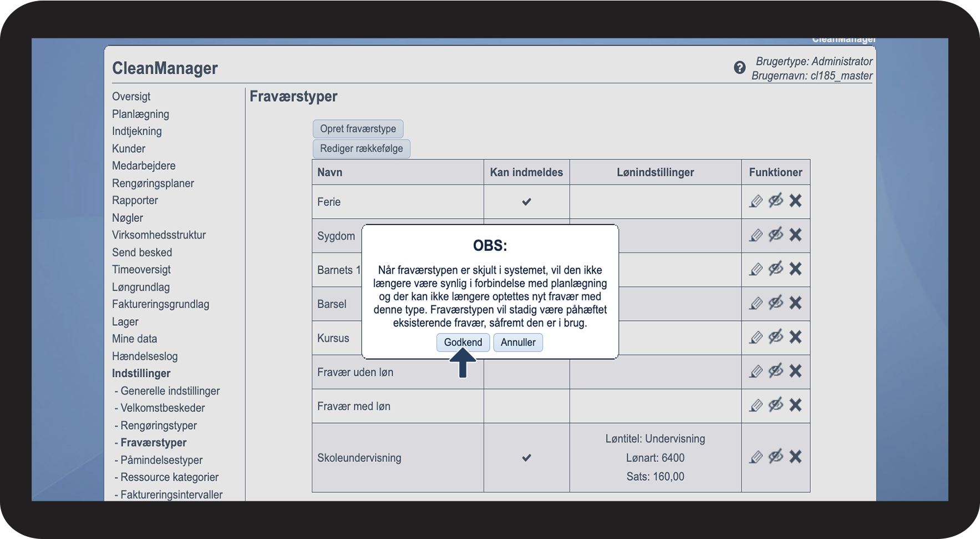Hide the Skoleundervisning absence type
The image size is (980, 539).
775,456
